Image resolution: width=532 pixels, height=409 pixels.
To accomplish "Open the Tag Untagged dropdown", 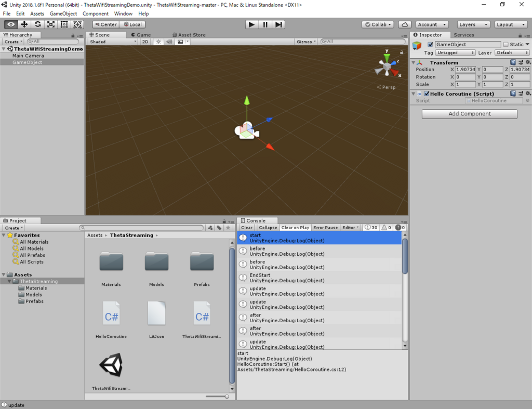I will click(455, 52).
